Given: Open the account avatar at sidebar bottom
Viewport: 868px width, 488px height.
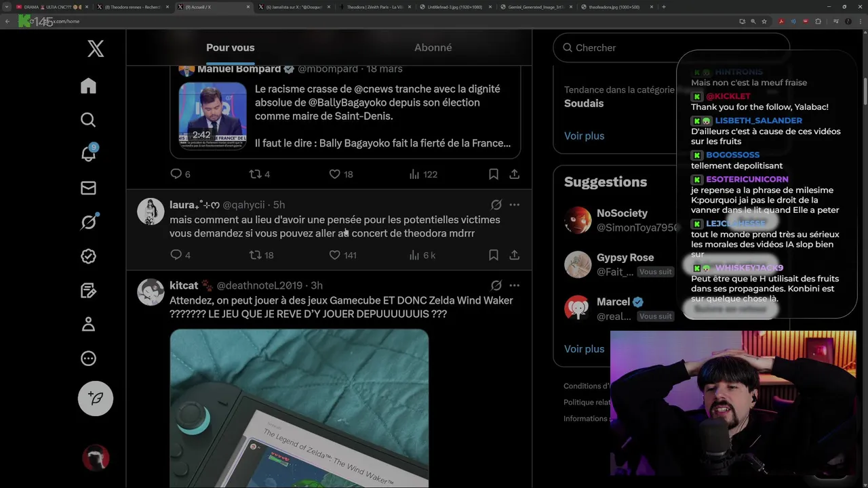Looking at the screenshot, I should pyautogui.click(x=96, y=458).
